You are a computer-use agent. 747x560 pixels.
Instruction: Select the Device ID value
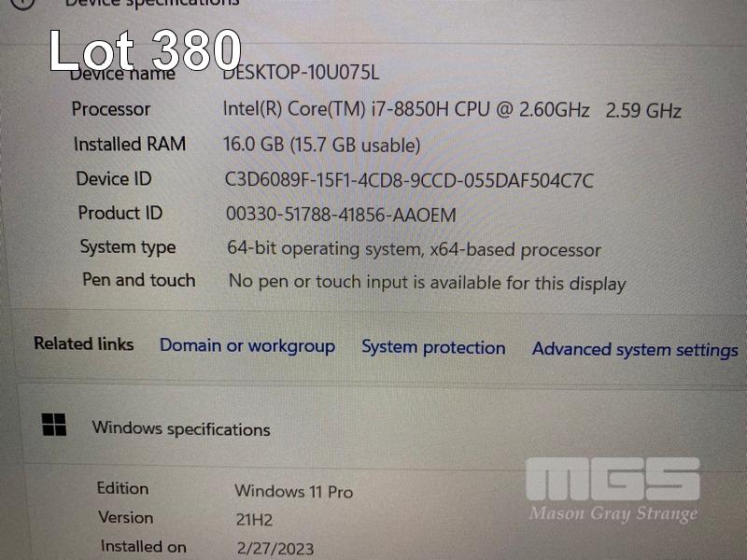pos(409,180)
